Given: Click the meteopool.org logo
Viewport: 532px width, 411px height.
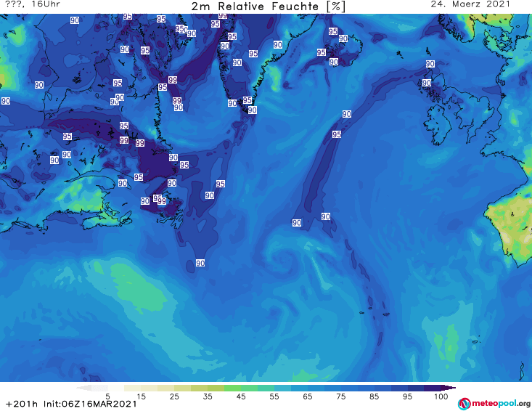Looking at the screenshot, I should [x=494, y=404].
